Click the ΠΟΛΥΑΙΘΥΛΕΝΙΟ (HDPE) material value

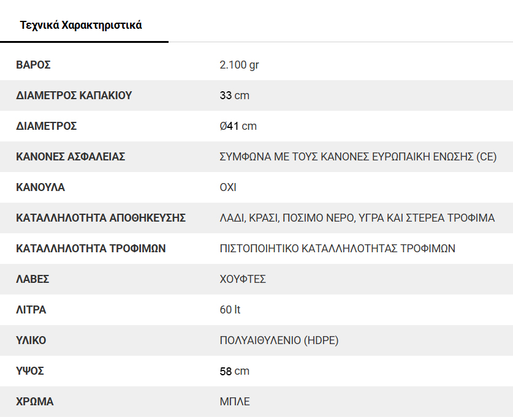[x=279, y=340]
